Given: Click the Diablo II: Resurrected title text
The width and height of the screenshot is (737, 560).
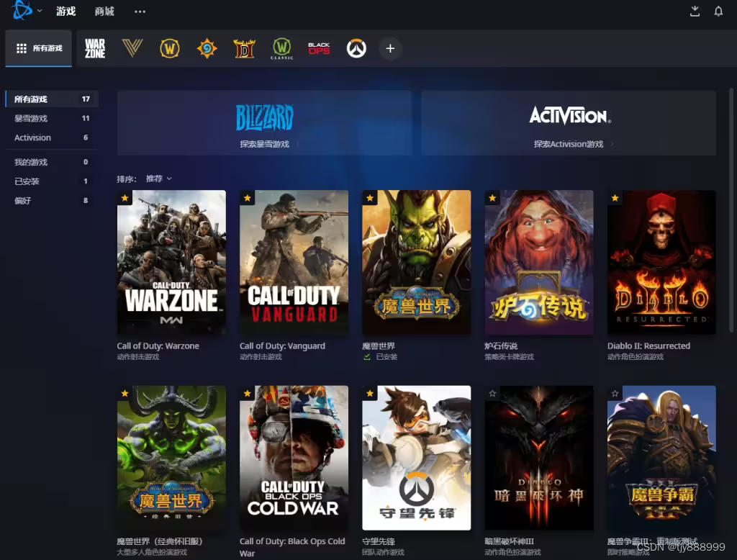Looking at the screenshot, I should pyautogui.click(x=648, y=346).
